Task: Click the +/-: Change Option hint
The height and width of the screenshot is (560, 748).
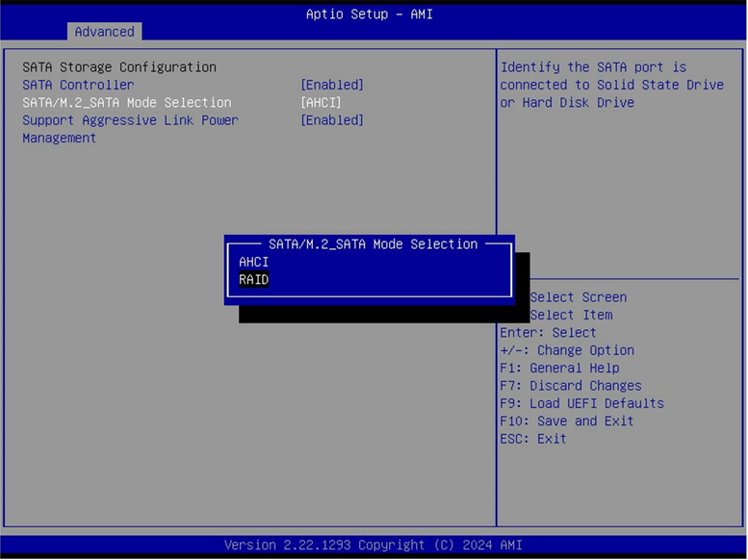Action: tap(567, 350)
